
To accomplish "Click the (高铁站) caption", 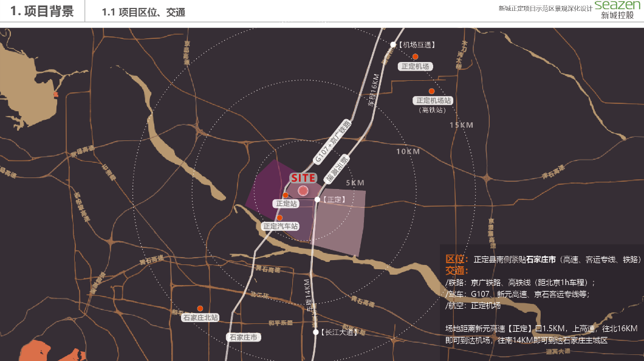I will point(432,109).
